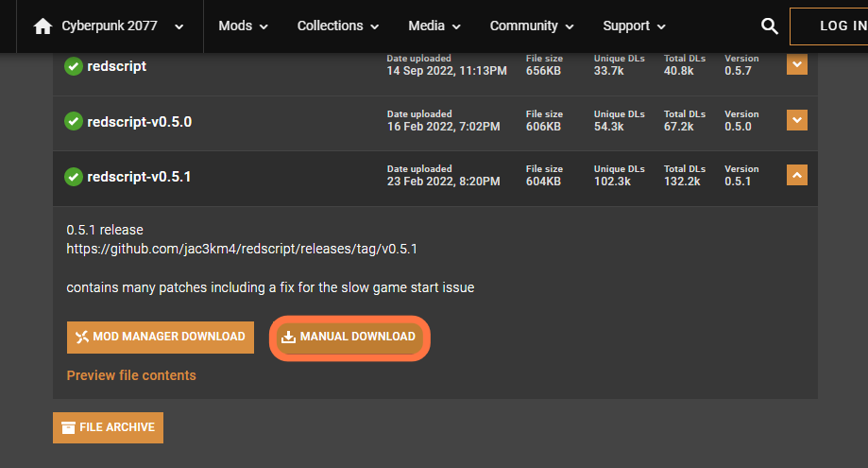Click the version 0.5.7 value
This screenshot has height=468, width=868.
click(738, 71)
